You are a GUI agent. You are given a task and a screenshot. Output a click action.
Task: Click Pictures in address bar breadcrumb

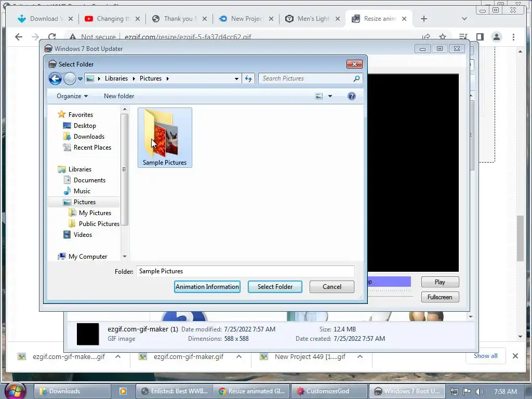point(151,78)
